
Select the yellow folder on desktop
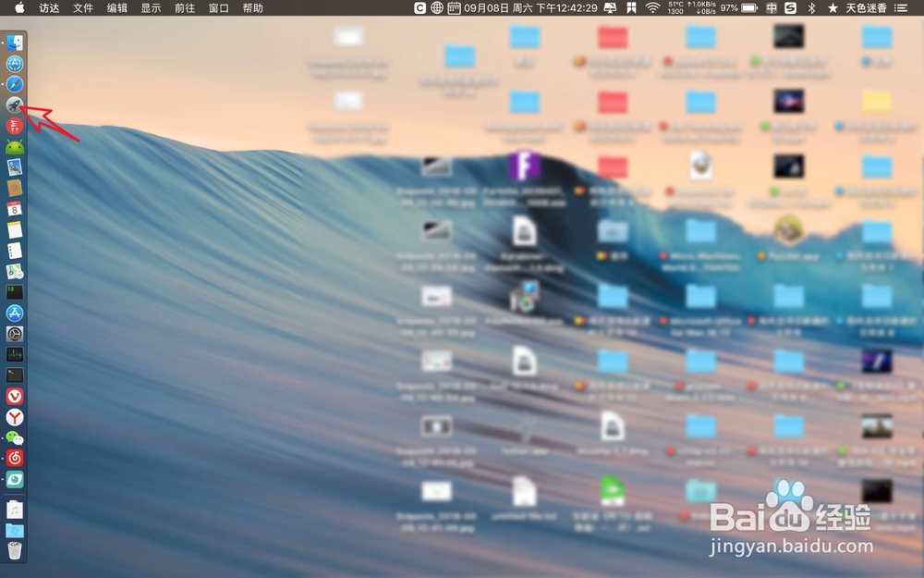click(x=877, y=102)
